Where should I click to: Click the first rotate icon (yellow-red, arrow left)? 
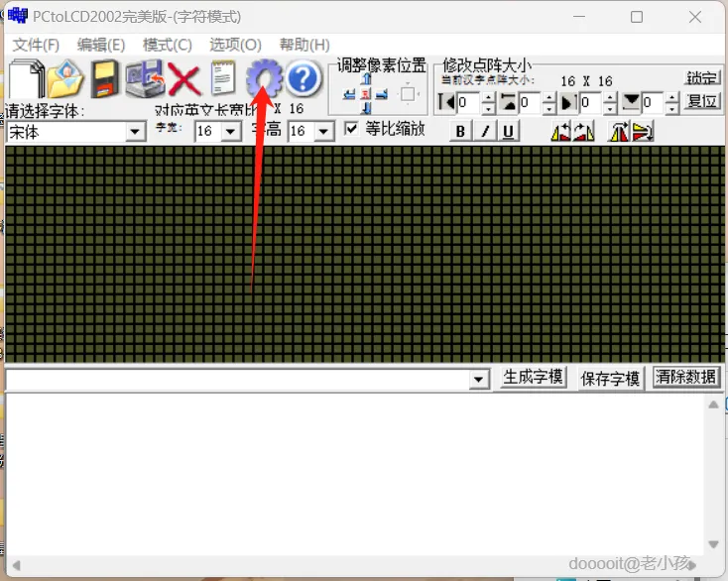(560, 132)
